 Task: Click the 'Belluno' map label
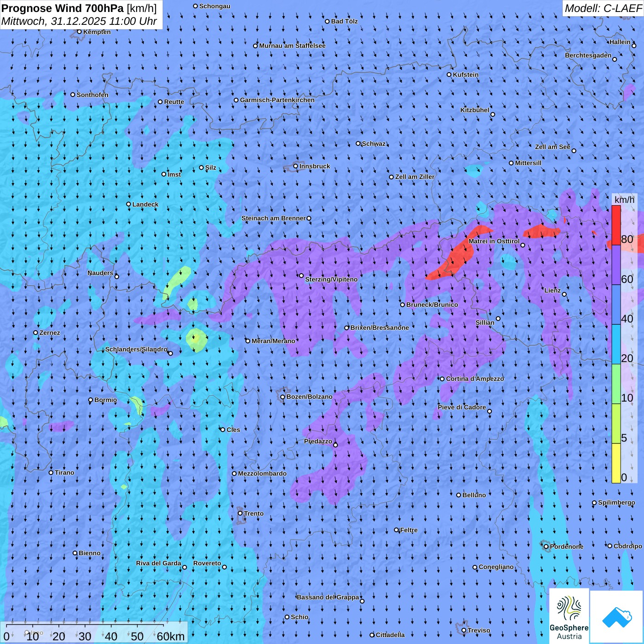[x=474, y=495]
